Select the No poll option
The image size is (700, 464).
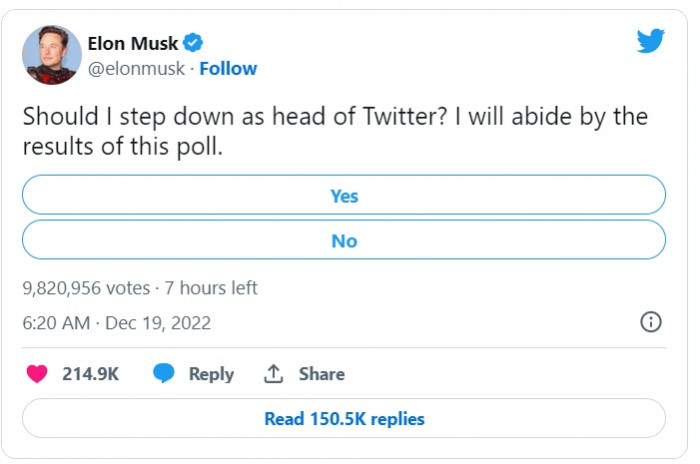344,241
